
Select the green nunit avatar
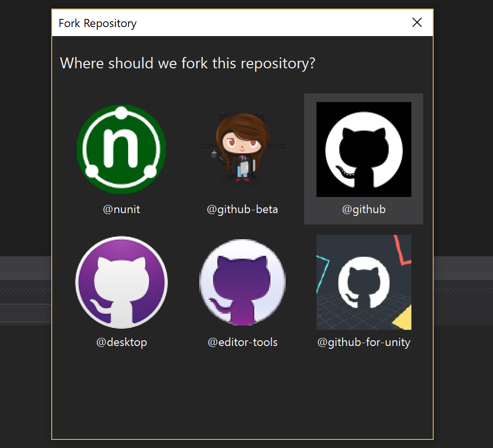(x=121, y=149)
